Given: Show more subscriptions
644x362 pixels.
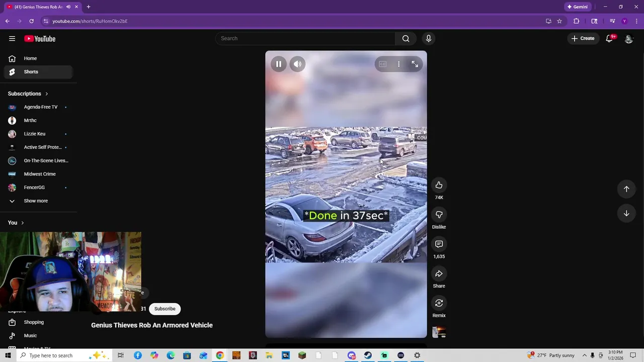Looking at the screenshot, I should pos(38,201).
